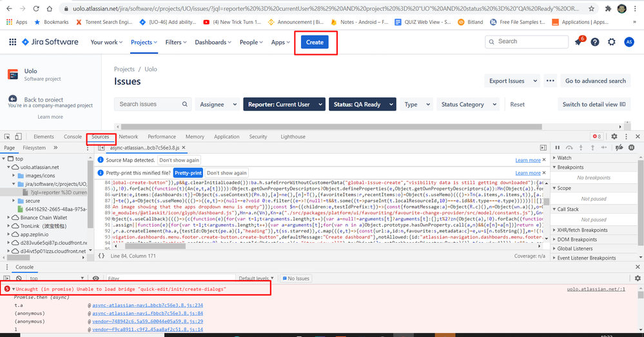Click the browser reload icon
Image resolution: width=644 pixels, height=337 pixels.
[35, 8]
